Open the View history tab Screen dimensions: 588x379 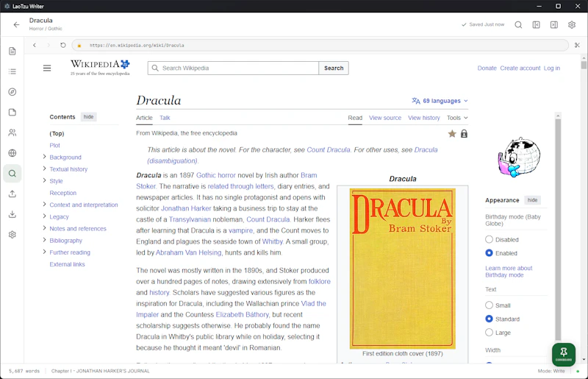pos(424,118)
